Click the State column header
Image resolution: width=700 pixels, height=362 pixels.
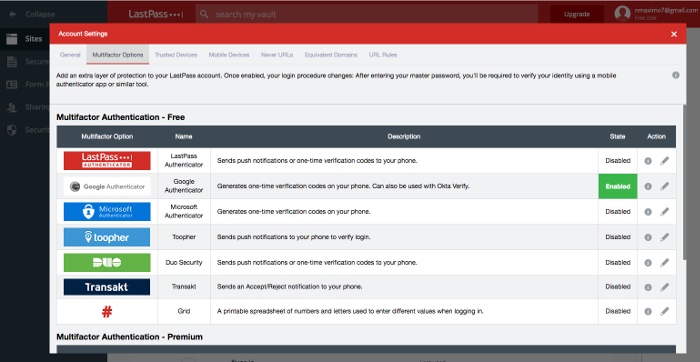617,137
